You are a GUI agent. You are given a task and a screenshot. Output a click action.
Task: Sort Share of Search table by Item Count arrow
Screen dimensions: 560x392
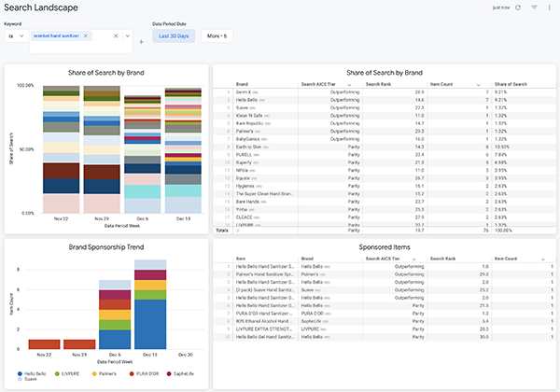tap(478, 85)
